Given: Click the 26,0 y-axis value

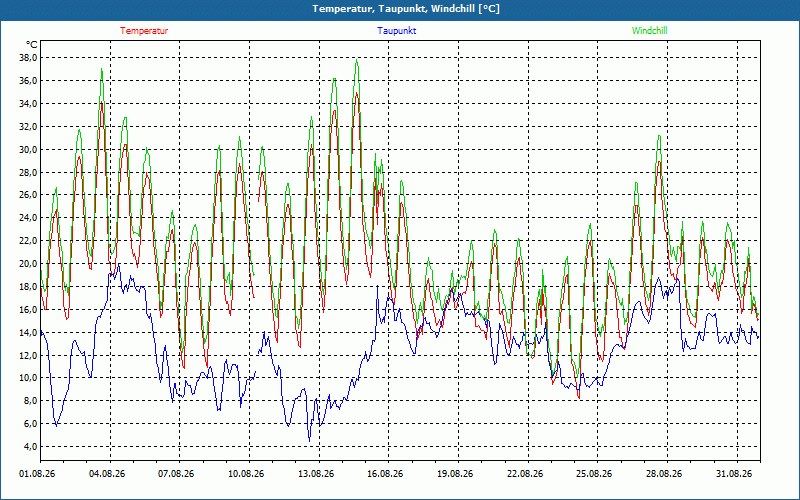Looking at the screenshot, I should pyautogui.click(x=28, y=195).
